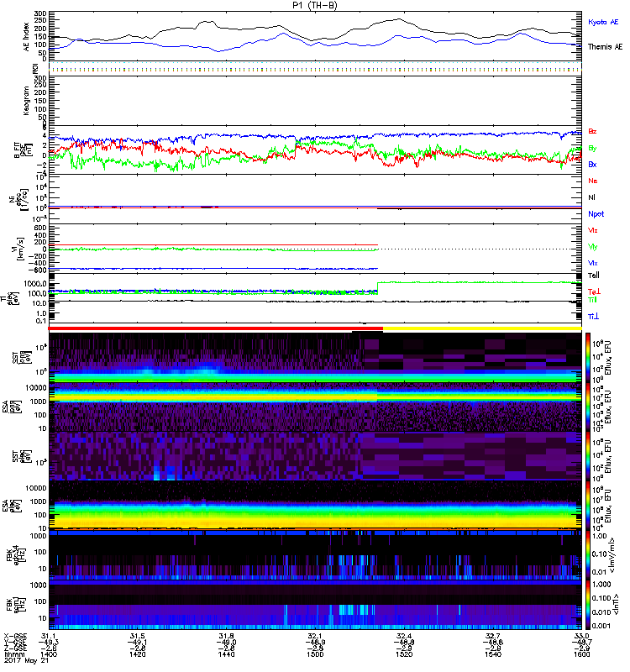Click the X-GSE value 31.8
This screenshot has width=630, height=672.
226,636
